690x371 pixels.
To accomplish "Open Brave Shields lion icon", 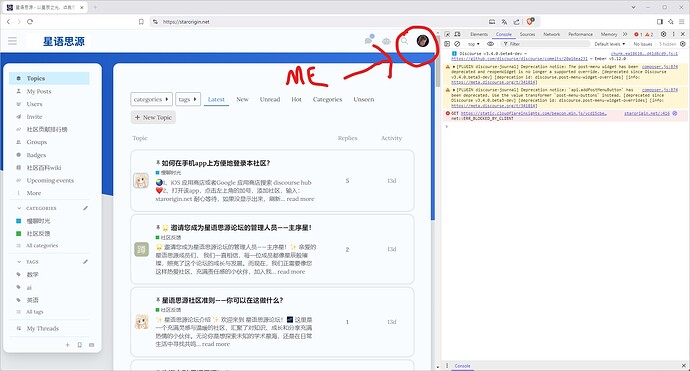I will pos(531,21).
